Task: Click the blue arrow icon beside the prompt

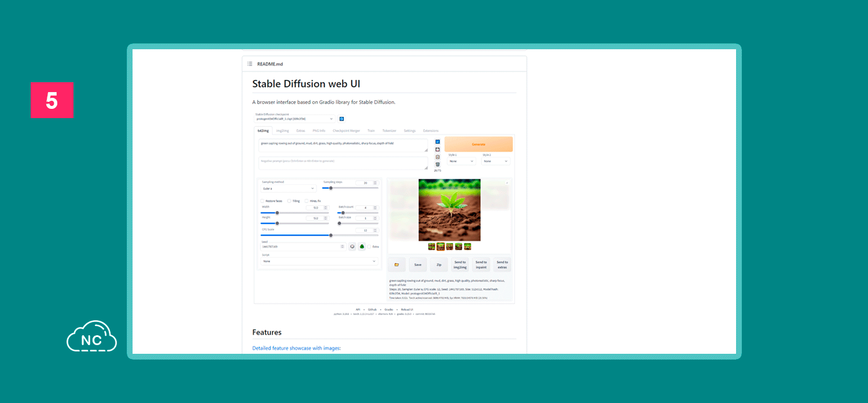Action: 437,142
